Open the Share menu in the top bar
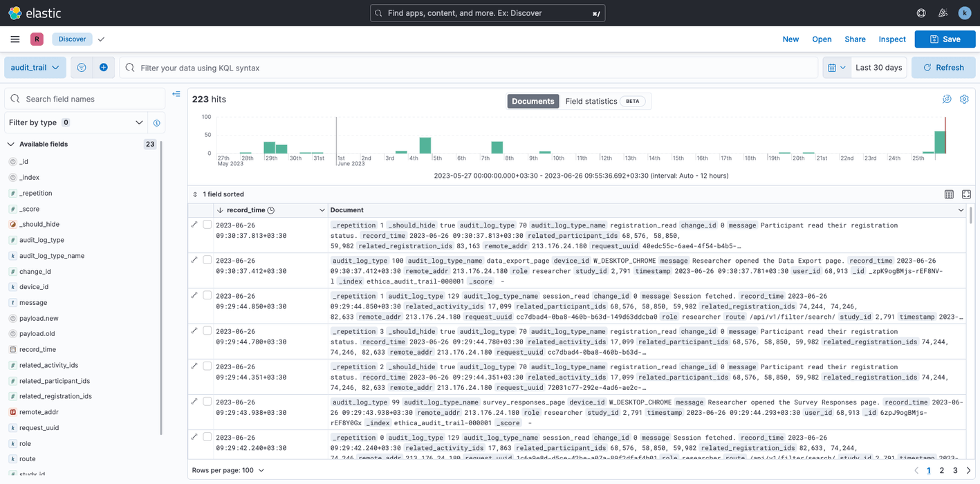 pyautogui.click(x=855, y=39)
